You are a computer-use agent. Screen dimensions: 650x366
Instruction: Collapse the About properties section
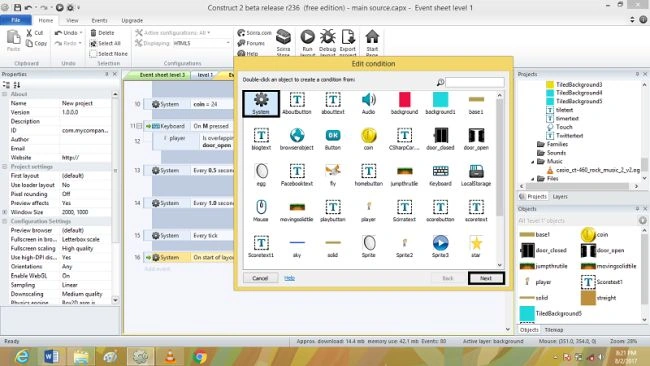(x=5, y=94)
